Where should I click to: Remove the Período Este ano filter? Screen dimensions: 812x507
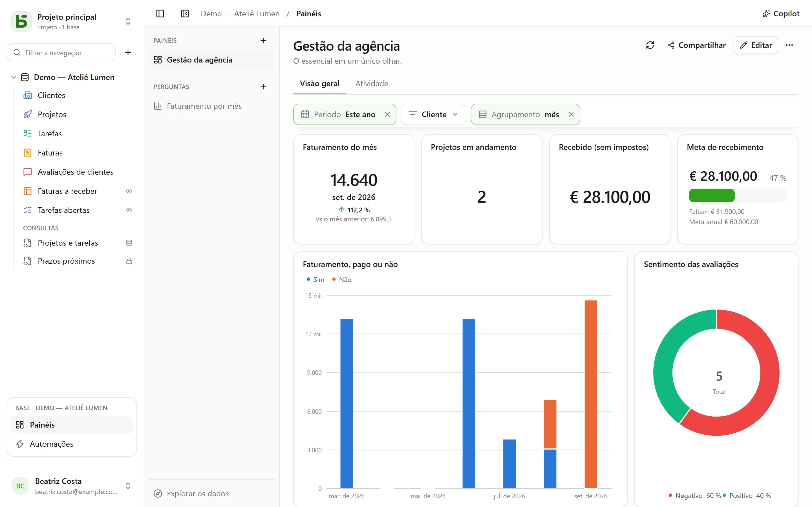387,114
